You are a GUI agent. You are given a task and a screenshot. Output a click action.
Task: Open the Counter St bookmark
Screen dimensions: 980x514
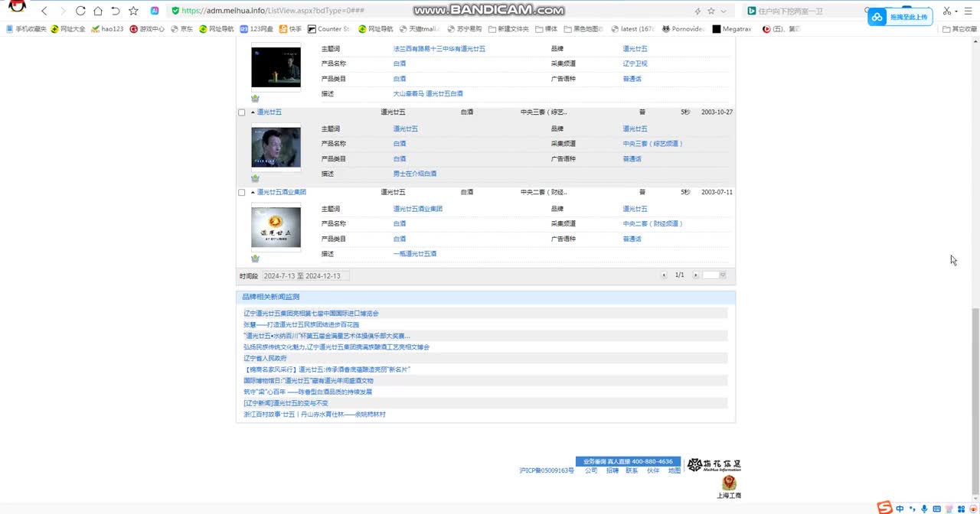(x=328, y=29)
